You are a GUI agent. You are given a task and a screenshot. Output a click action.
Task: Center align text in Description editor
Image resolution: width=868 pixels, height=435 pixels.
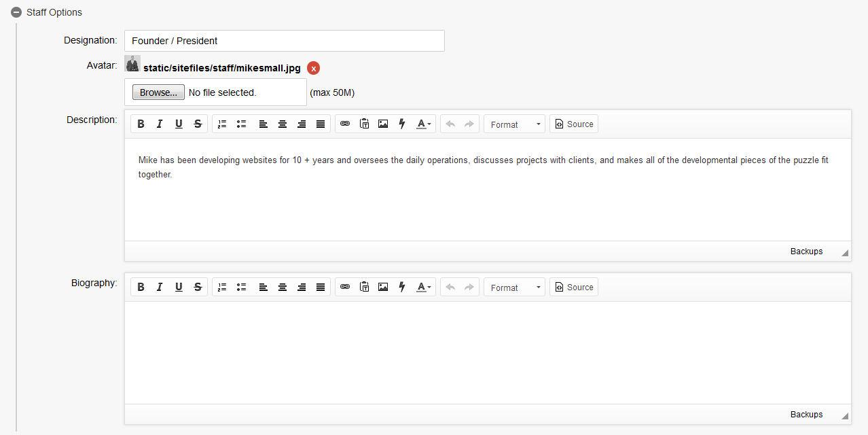283,124
